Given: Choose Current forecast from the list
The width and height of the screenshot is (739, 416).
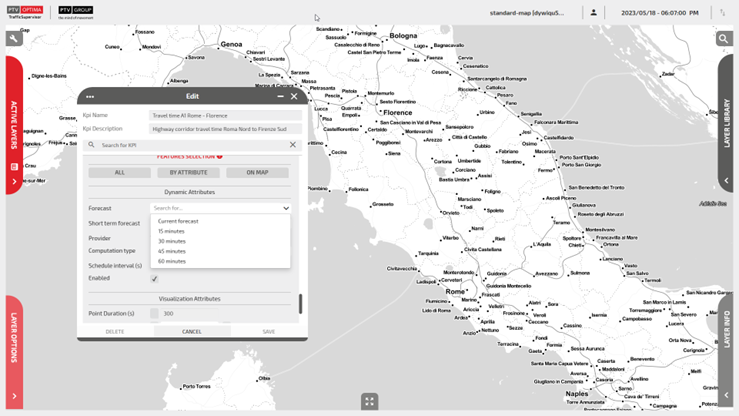Looking at the screenshot, I should tap(178, 221).
